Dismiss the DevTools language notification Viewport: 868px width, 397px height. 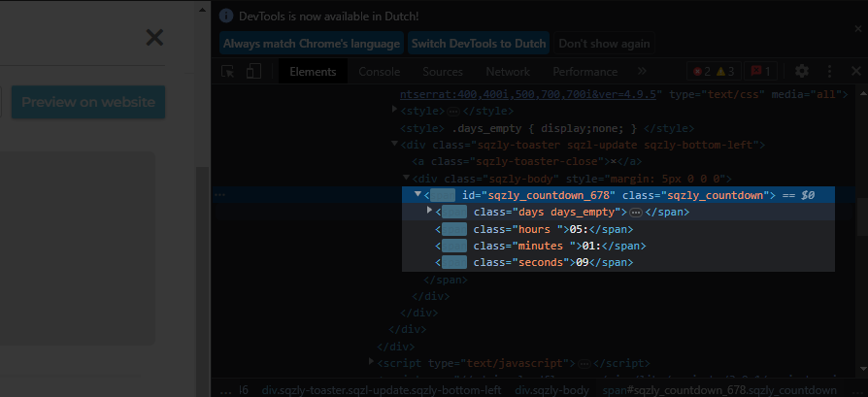858,29
